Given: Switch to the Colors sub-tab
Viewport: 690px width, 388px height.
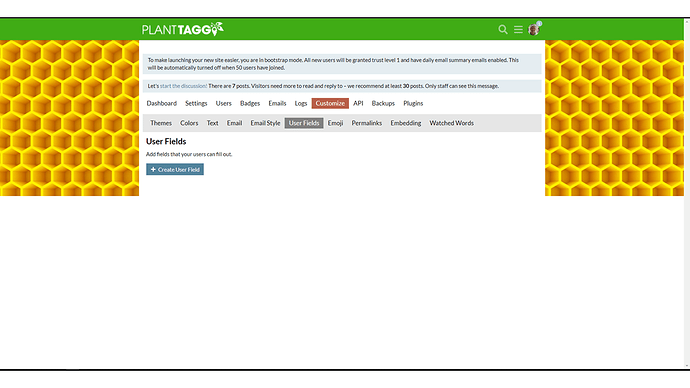Looking at the screenshot, I should 189,123.
